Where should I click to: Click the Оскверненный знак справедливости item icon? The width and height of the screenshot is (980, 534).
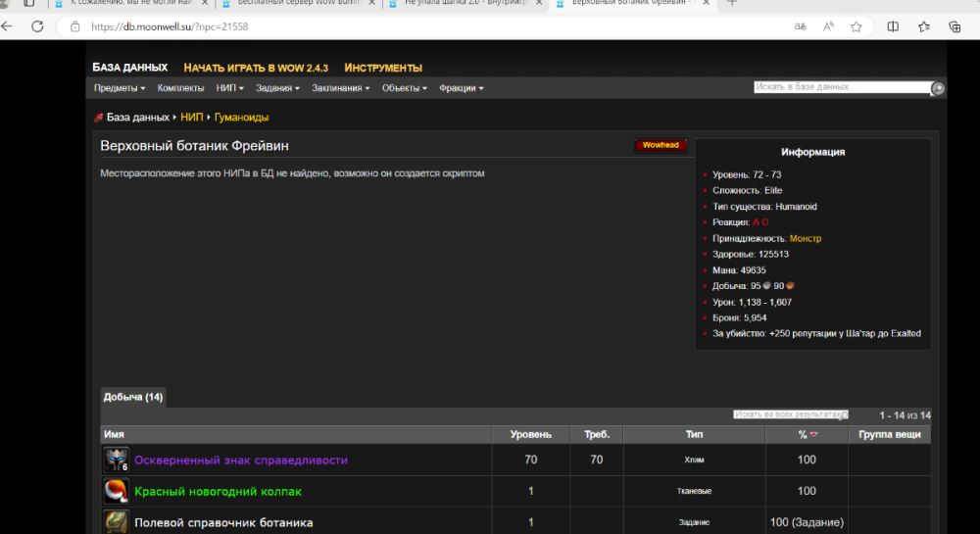click(116, 460)
